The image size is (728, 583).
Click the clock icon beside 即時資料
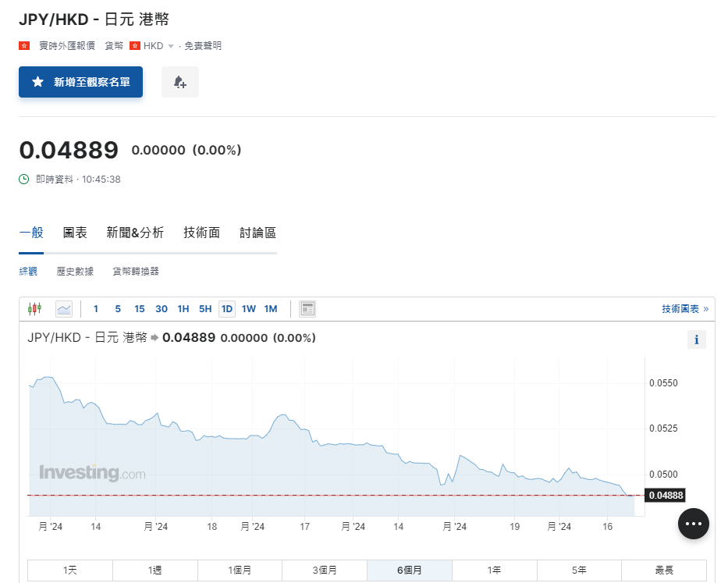click(23, 180)
